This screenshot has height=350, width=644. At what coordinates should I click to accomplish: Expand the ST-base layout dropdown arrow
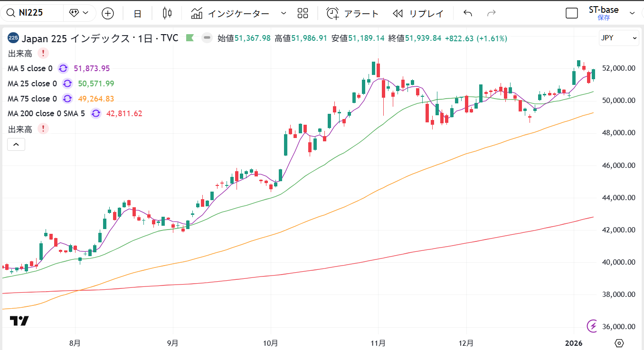[632, 13]
